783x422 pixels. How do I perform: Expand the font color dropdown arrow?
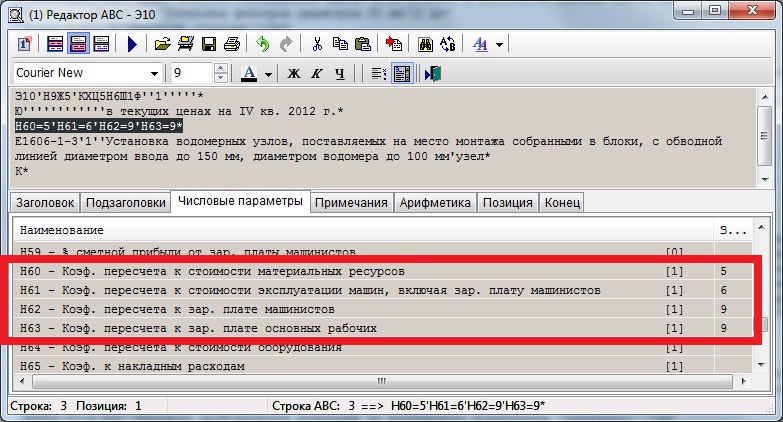(x=268, y=74)
